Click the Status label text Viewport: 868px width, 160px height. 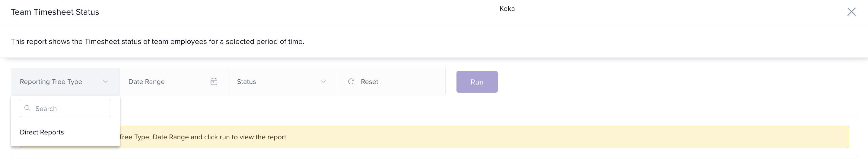(x=246, y=82)
